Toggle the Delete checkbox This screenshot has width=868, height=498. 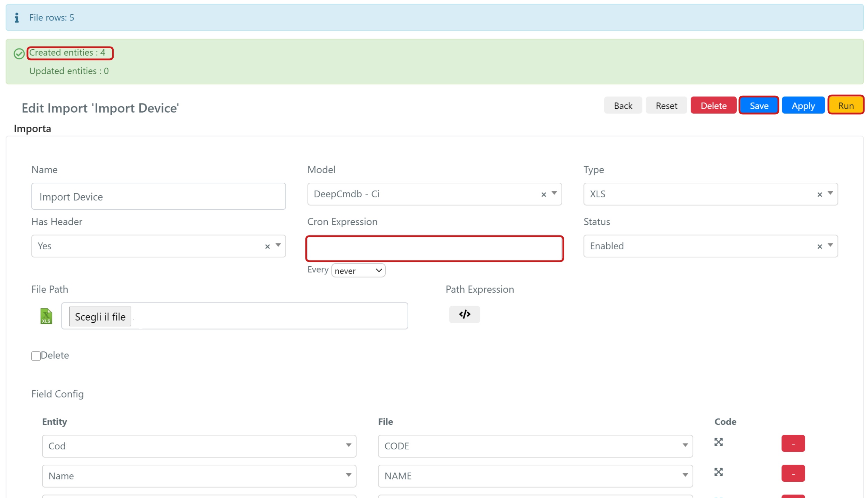click(36, 356)
